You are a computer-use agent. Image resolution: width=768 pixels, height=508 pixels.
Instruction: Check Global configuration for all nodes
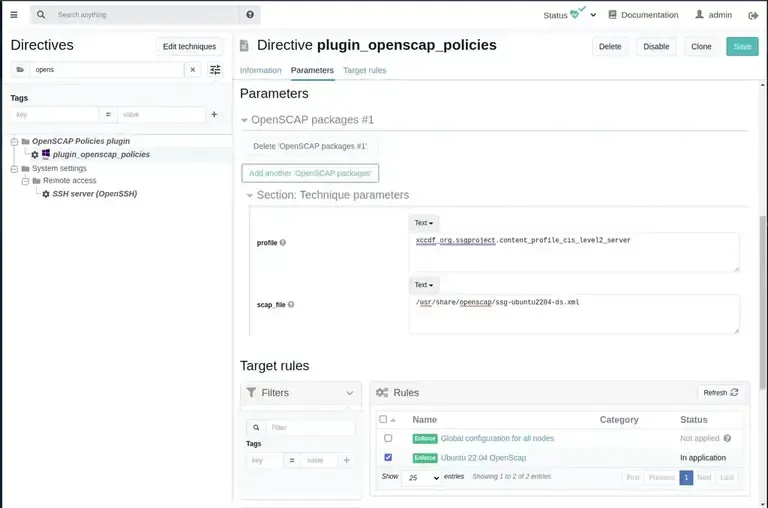(x=388, y=438)
